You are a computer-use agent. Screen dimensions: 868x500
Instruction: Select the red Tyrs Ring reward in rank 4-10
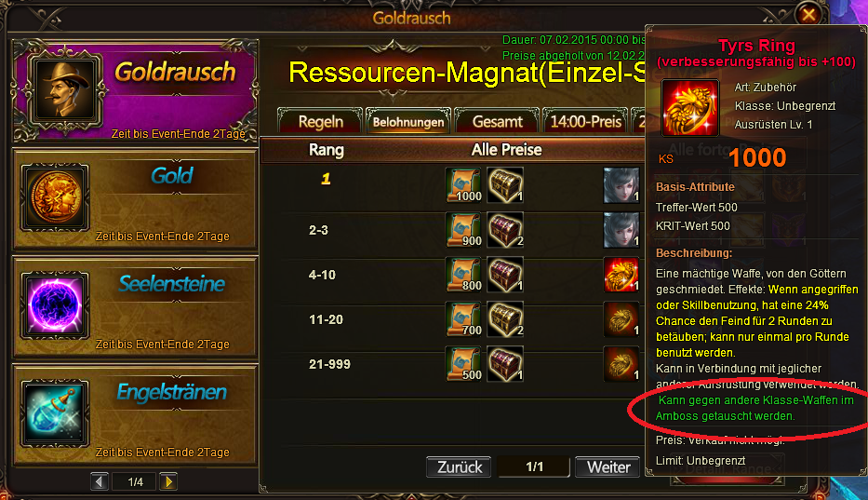click(x=621, y=275)
